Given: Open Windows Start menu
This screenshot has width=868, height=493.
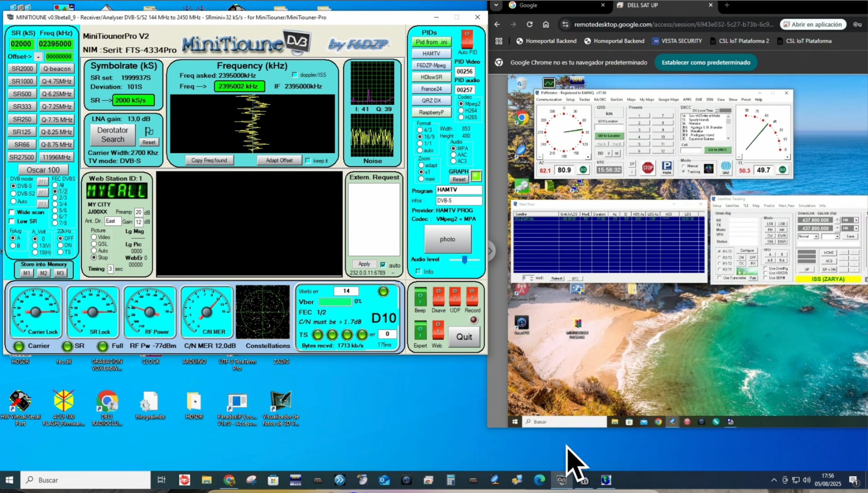Looking at the screenshot, I should pyautogui.click(x=9, y=480).
